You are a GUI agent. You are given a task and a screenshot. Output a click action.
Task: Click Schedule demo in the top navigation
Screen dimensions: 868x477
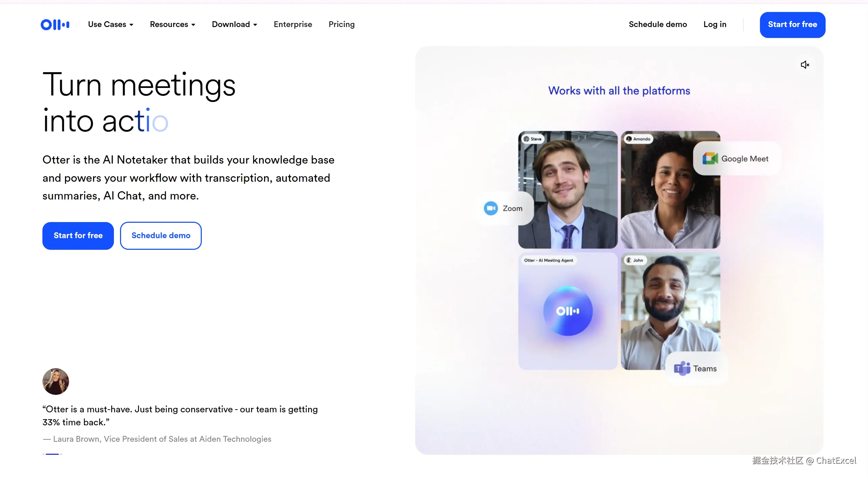[x=658, y=25]
